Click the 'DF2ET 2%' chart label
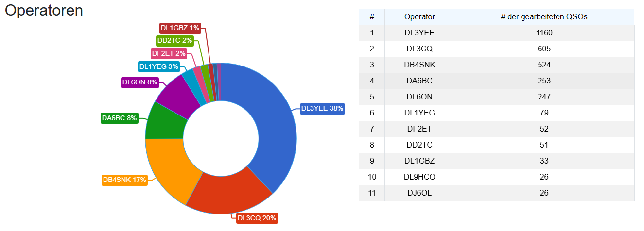This screenshot has height=231, width=644. 169,53
